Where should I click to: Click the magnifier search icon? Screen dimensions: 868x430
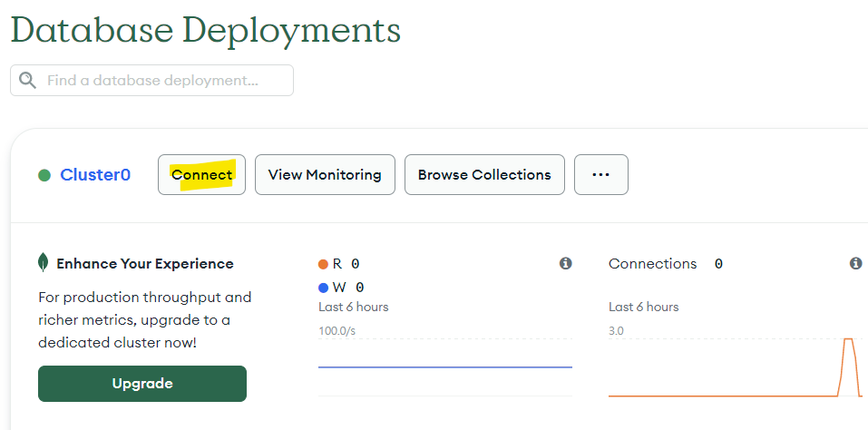click(28, 80)
